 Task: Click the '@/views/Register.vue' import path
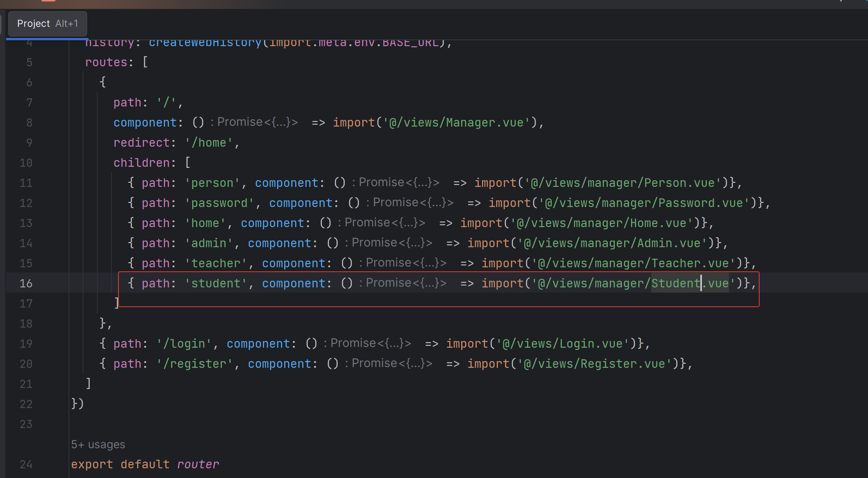(x=595, y=364)
